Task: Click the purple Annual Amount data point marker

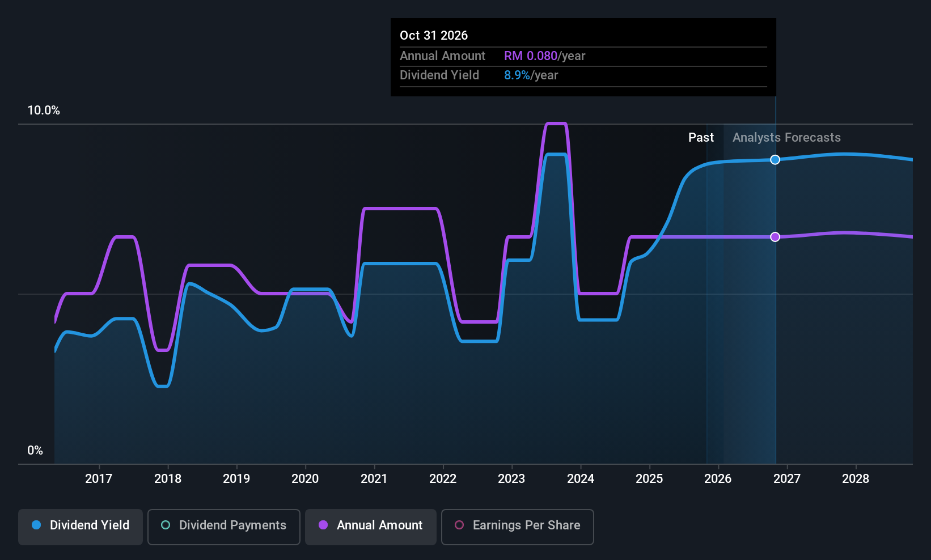Action: click(775, 237)
